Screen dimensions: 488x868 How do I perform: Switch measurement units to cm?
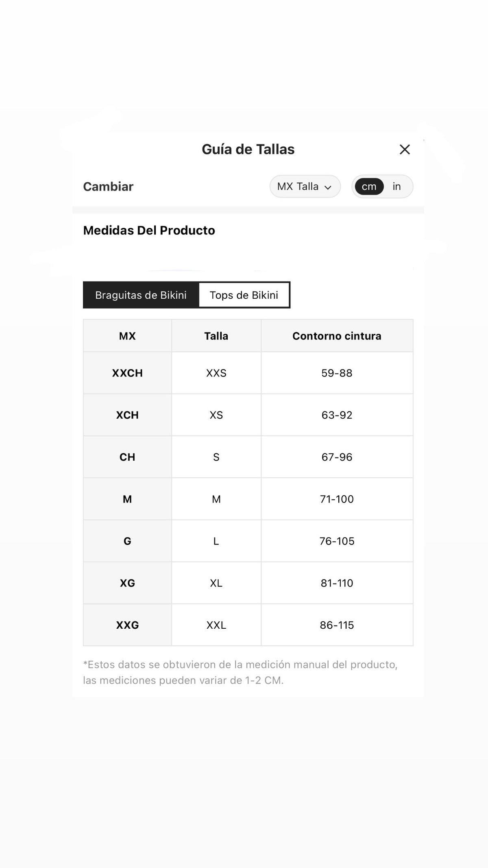click(369, 186)
